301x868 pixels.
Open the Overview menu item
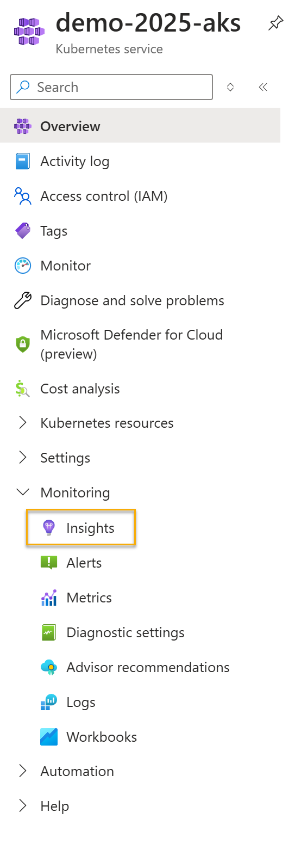[x=140, y=126]
